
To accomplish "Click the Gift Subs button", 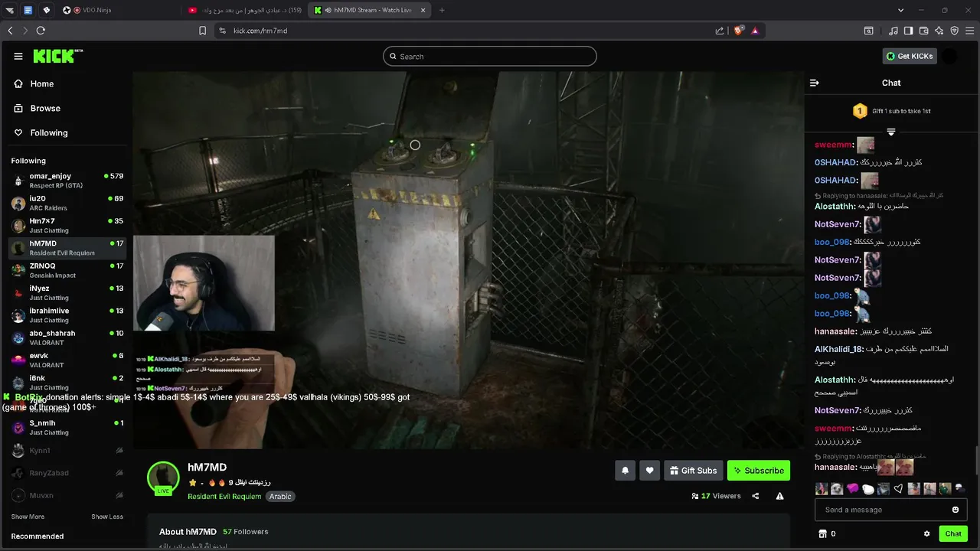I will (x=693, y=471).
